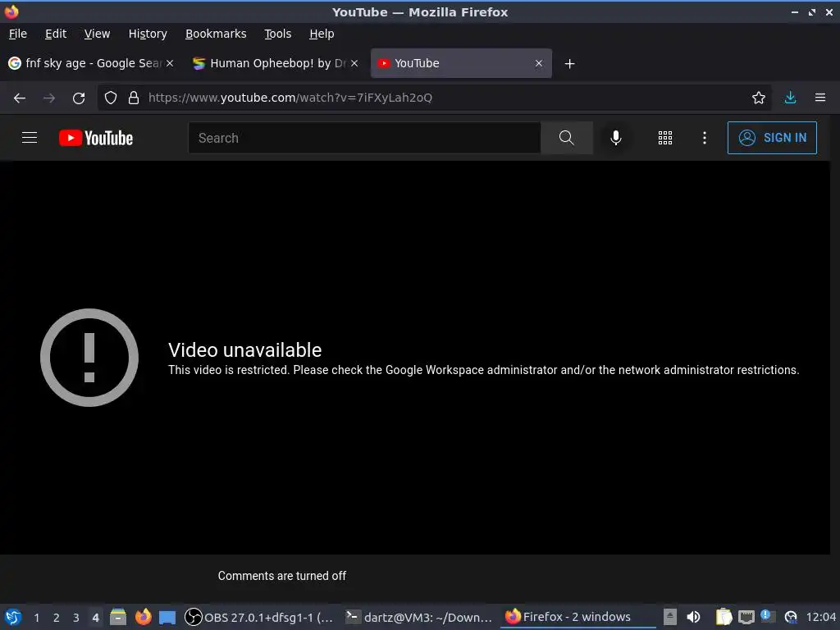Viewport: 840px width, 630px height.
Task: Open the tracking protection shield icon
Action: (111, 98)
